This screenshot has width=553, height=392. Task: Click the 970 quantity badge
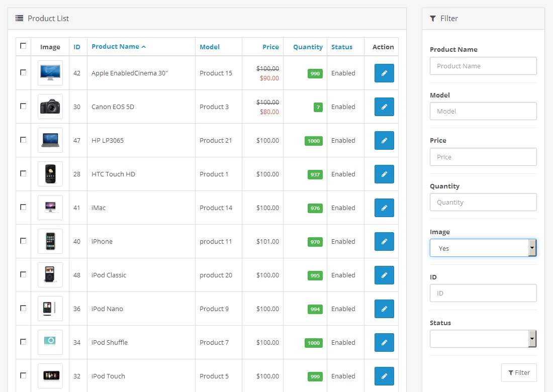(x=315, y=242)
